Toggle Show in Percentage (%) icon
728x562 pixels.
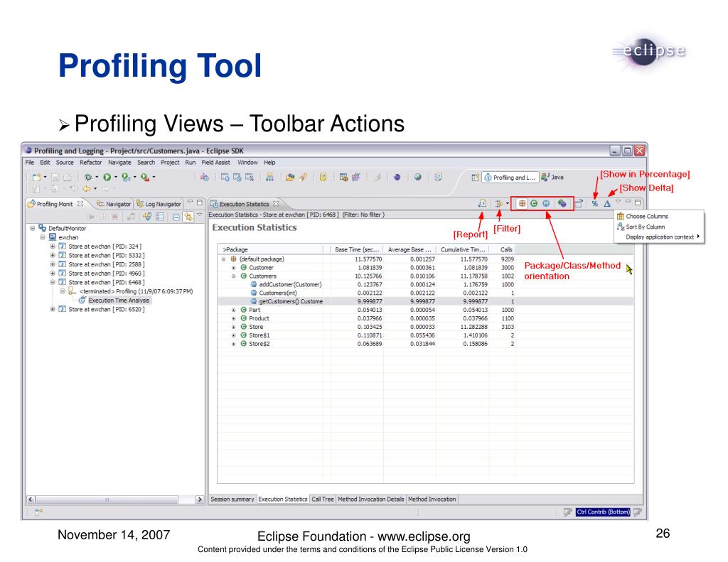coord(595,203)
